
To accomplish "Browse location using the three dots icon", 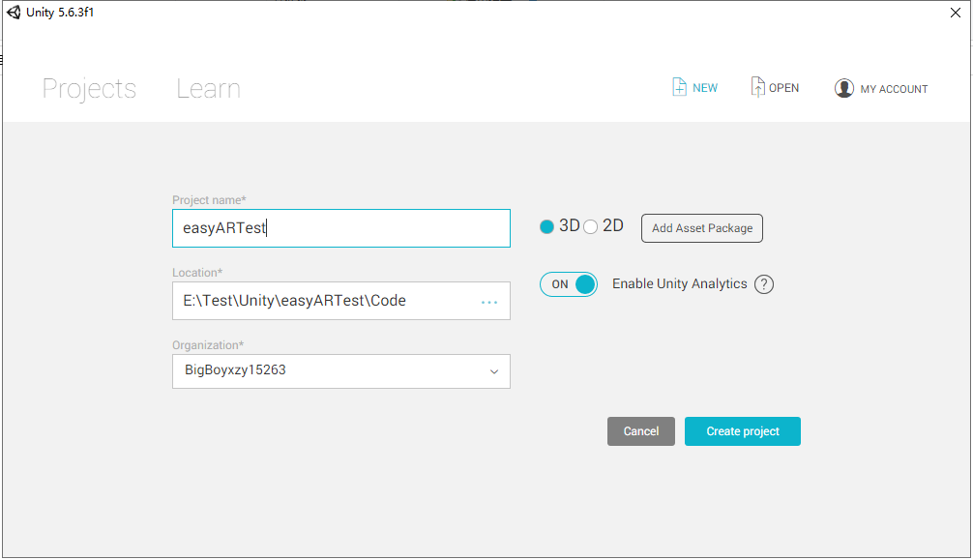I will point(489,303).
